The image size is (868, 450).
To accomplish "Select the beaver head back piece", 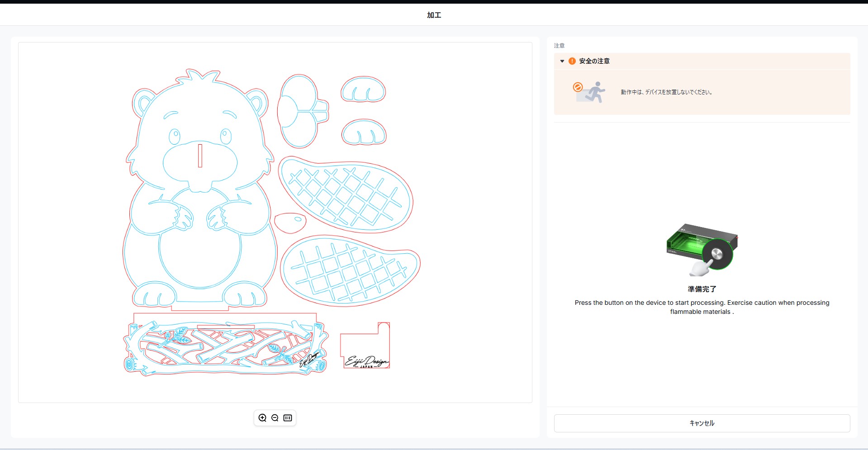I will pos(303,111).
